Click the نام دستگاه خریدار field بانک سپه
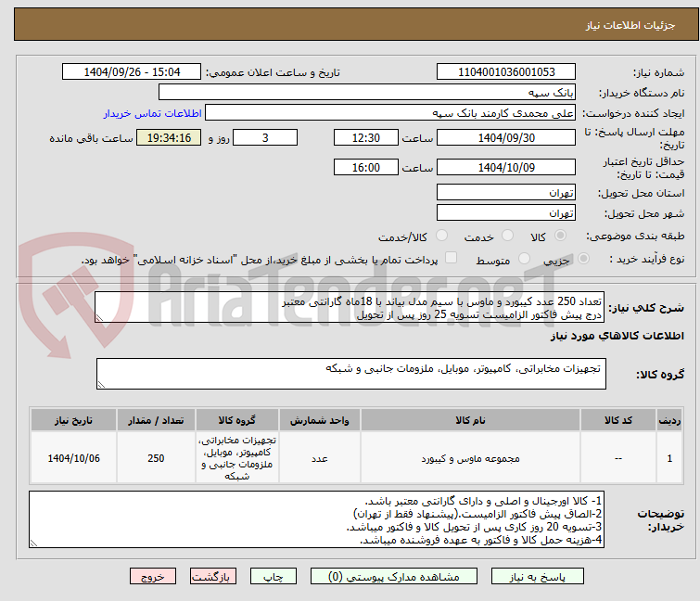700x601 pixels. click(x=367, y=93)
